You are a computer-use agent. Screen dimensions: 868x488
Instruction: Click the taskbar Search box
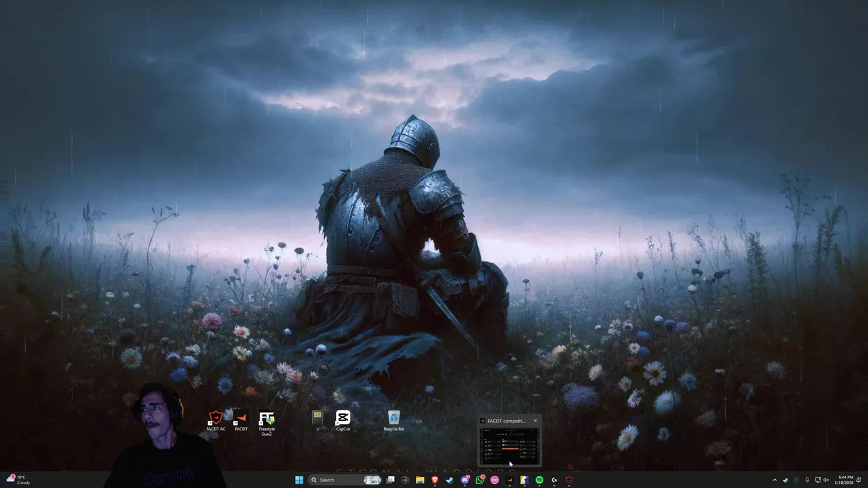344,480
